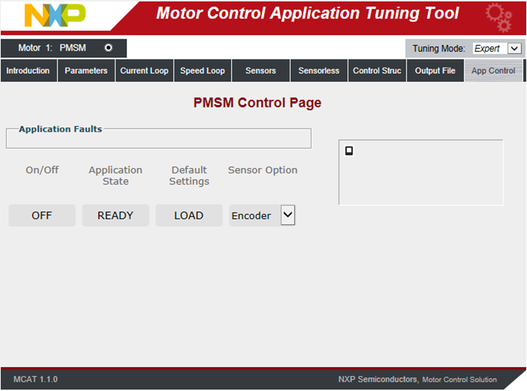Image resolution: width=527 pixels, height=391 pixels.
Task: Open the Introduction tab
Action: (x=29, y=71)
